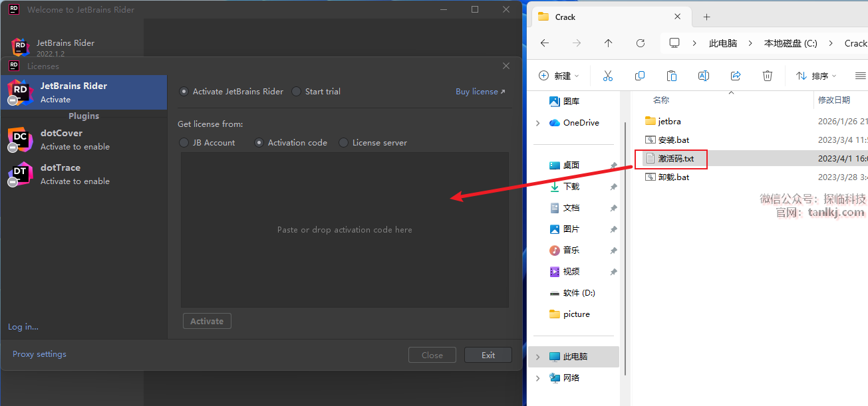Open Proxy settings link
This screenshot has height=406, width=868.
click(x=39, y=354)
